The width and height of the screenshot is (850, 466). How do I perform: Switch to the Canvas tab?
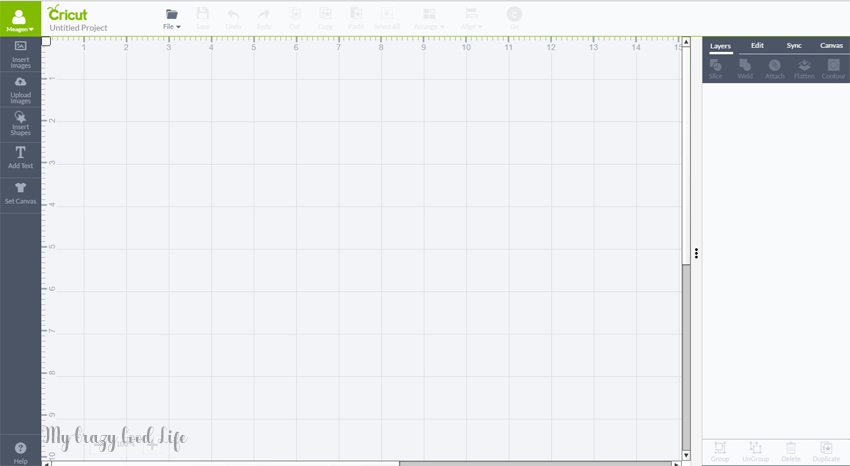831,46
